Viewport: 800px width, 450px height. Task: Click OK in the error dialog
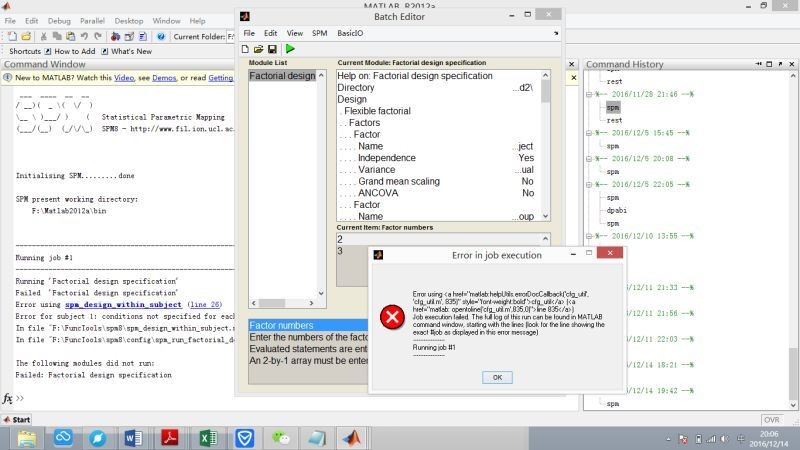497,378
